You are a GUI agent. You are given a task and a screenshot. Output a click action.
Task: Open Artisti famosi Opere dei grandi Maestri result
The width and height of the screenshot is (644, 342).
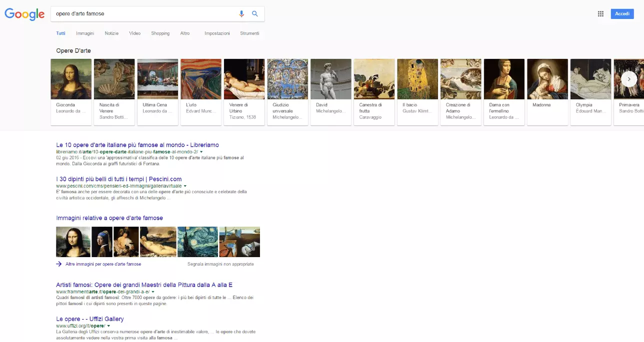144,285
